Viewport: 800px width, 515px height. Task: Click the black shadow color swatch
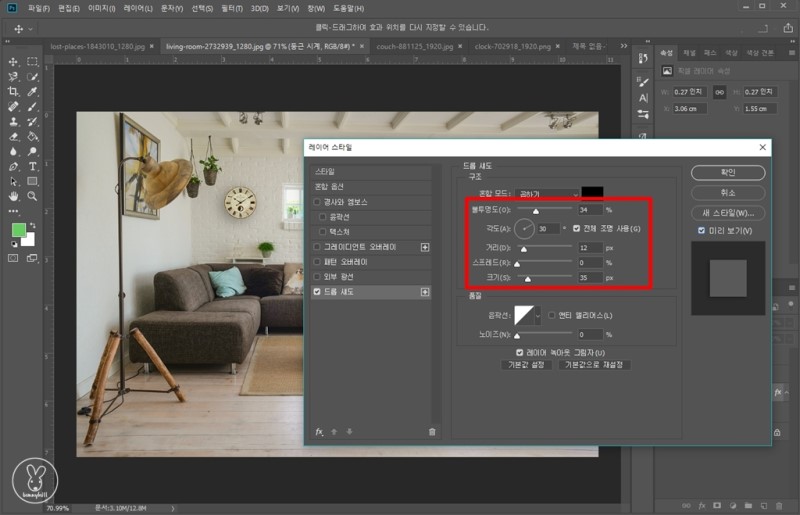593,192
